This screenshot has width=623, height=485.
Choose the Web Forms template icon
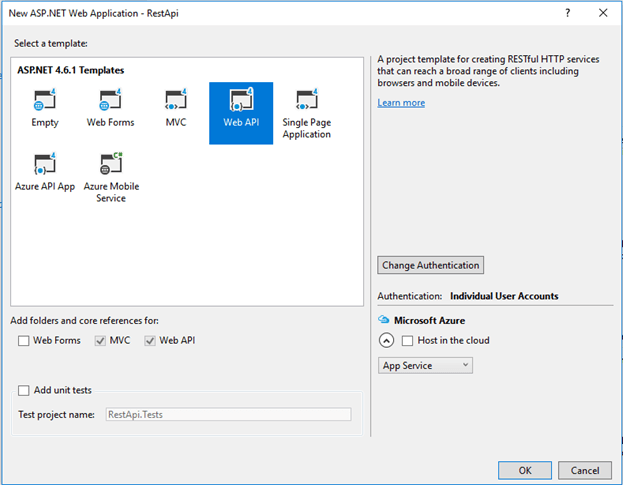click(110, 102)
